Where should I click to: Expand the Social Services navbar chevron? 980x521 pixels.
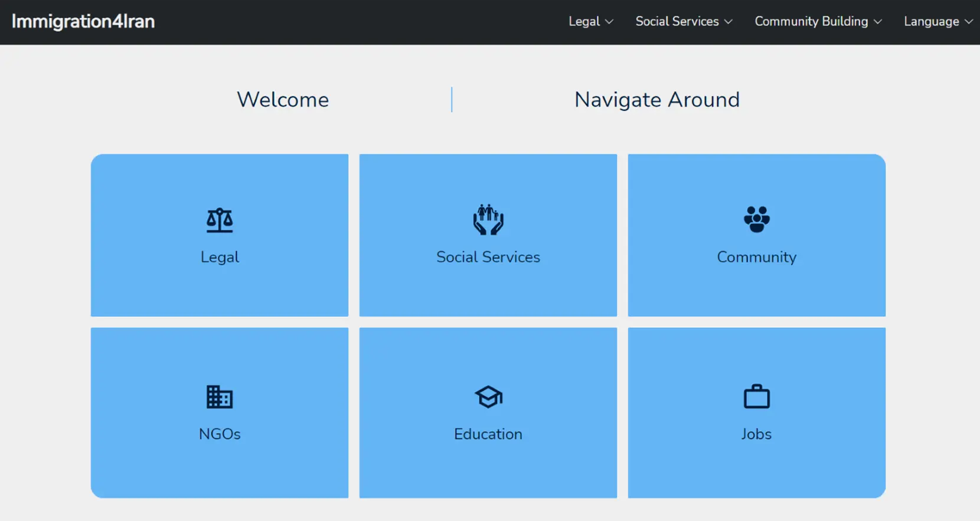728,22
